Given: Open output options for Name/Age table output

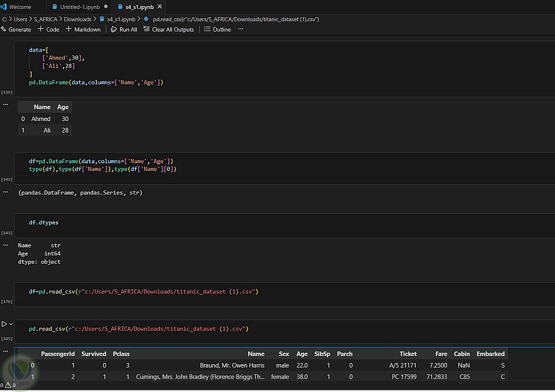Looking at the screenshot, I should (6, 104).
